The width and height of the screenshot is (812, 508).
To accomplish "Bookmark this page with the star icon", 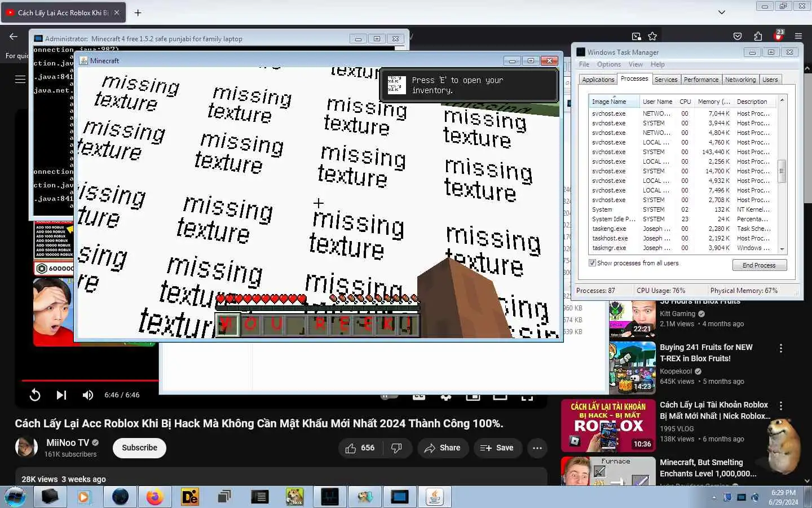I will (x=652, y=36).
